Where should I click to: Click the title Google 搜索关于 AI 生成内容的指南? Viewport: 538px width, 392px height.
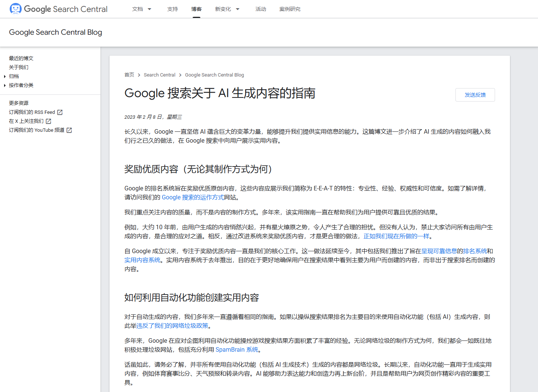220,93
